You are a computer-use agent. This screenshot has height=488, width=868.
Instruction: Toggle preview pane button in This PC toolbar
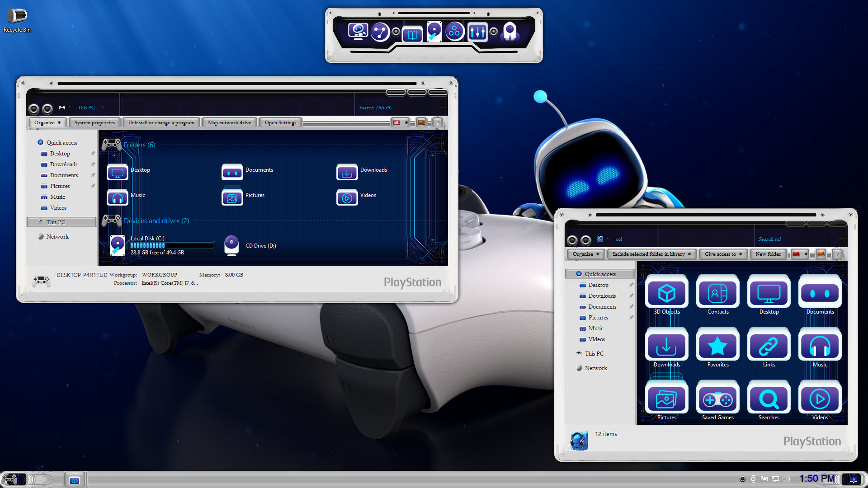point(421,122)
